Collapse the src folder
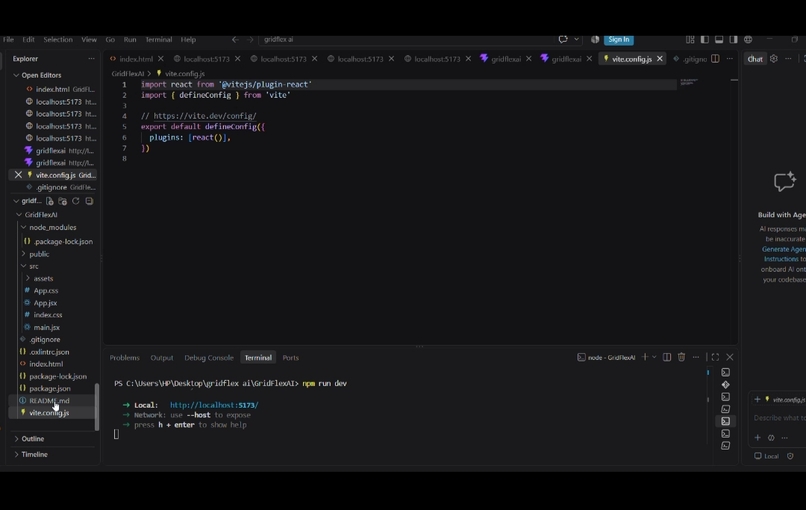Image resolution: width=806 pixels, height=510 pixels. tap(23, 266)
